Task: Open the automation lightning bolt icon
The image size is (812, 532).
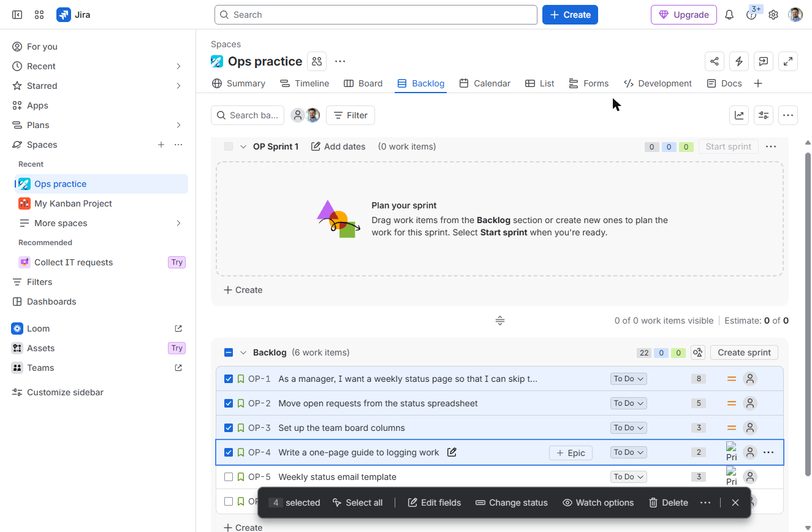Action: coord(739,61)
